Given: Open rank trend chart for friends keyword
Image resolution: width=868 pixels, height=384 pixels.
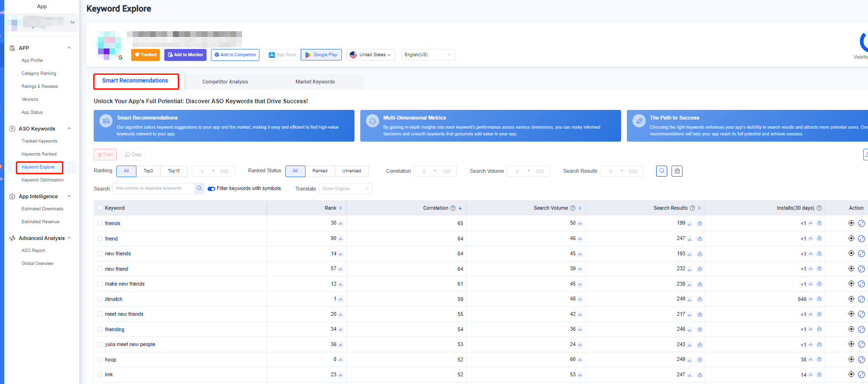Looking at the screenshot, I should coord(341,224).
